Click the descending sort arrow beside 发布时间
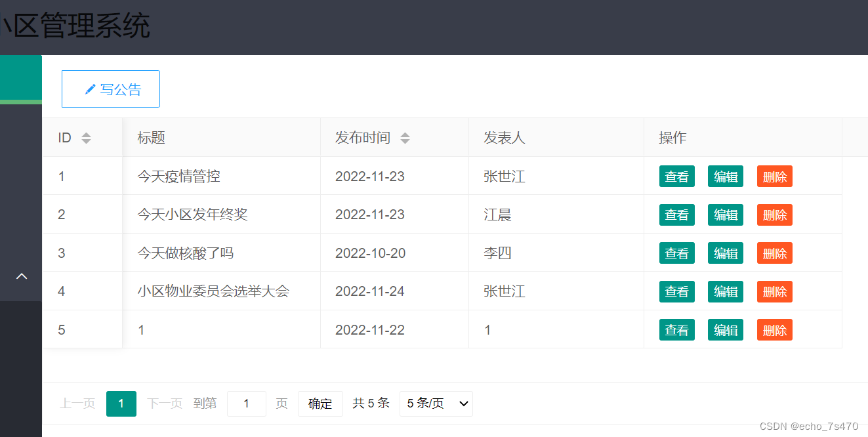The height and width of the screenshot is (437, 868). click(405, 140)
